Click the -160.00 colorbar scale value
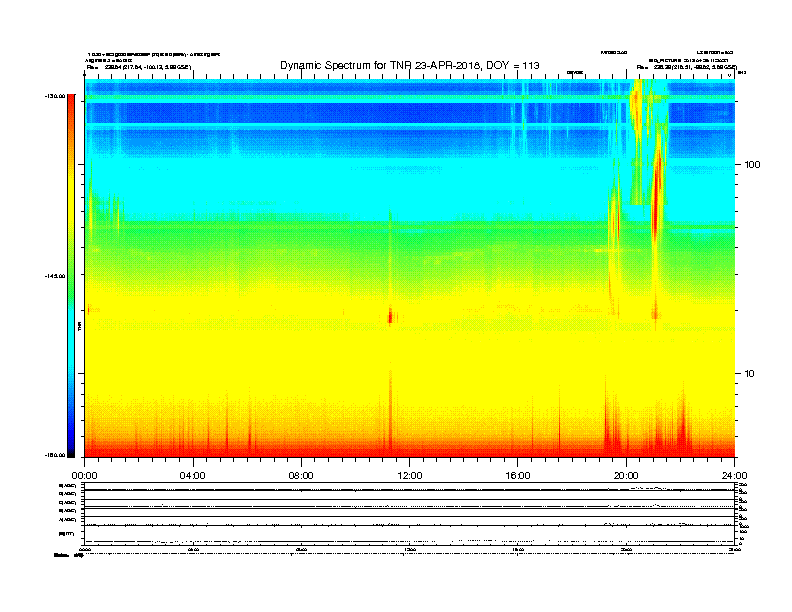Image resolution: width=792 pixels, height=612 pixels. pyautogui.click(x=55, y=455)
